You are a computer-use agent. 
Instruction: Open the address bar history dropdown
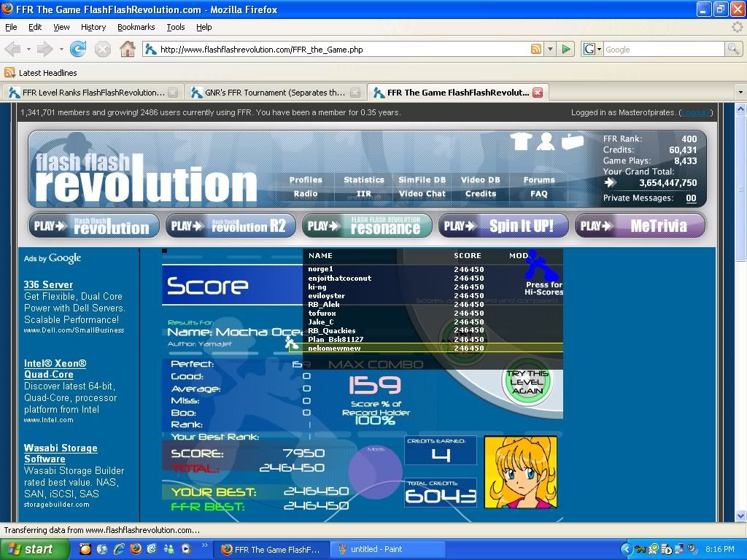pyautogui.click(x=551, y=50)
